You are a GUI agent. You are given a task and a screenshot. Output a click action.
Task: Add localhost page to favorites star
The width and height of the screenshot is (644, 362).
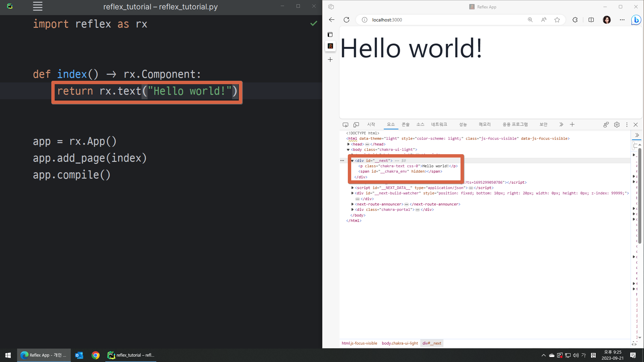point(557,20)
